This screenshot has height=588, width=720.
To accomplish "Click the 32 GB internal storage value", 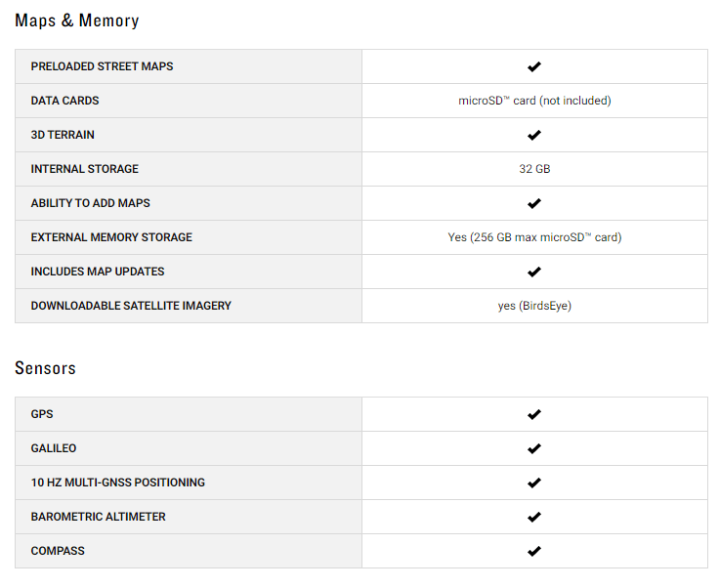I will tap(534, 169).
